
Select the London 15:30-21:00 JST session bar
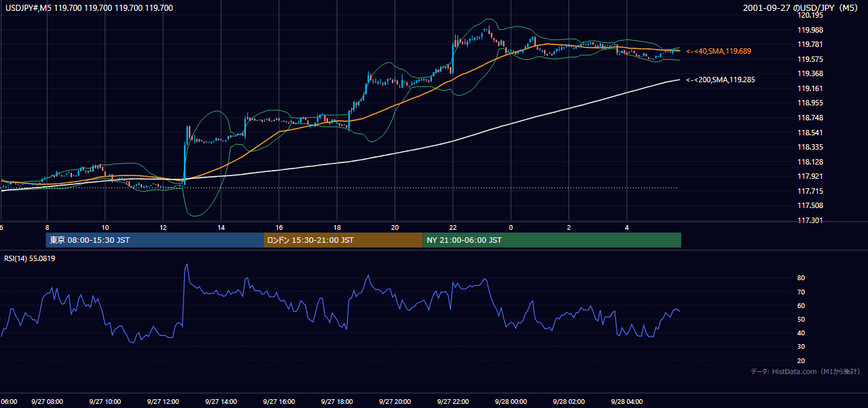pos(343,240)
